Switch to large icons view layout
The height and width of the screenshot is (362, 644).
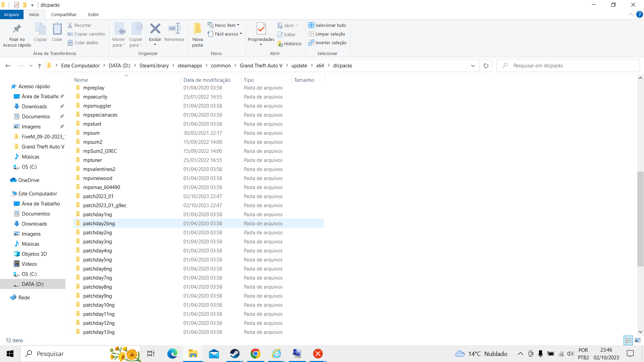coord(638,340)
